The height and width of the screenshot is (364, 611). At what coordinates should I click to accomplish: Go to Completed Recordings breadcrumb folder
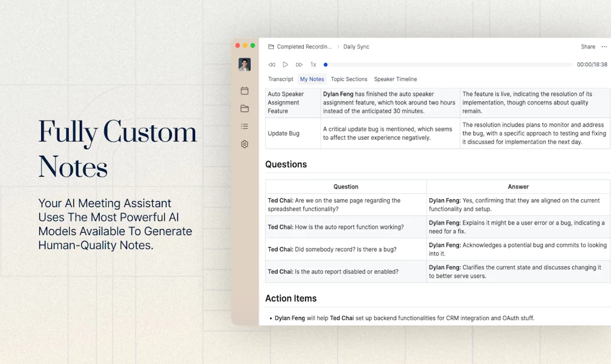[304, 47]
